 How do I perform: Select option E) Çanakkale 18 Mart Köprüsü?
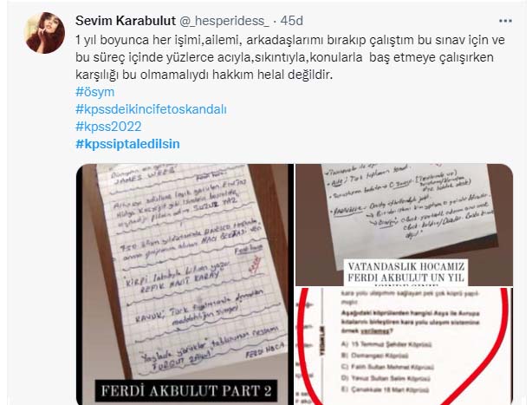(385, 389)
